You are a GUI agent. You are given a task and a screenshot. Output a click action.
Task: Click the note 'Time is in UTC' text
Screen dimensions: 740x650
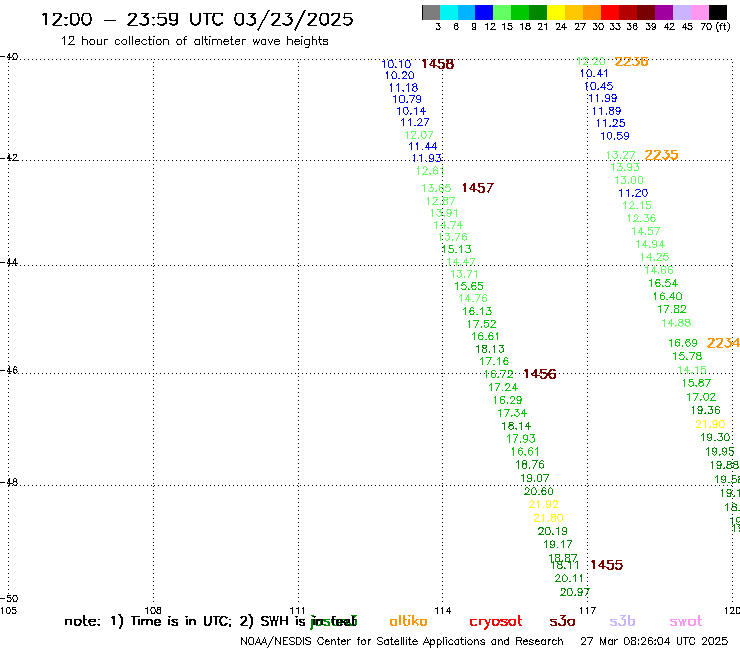pos(180,621)
